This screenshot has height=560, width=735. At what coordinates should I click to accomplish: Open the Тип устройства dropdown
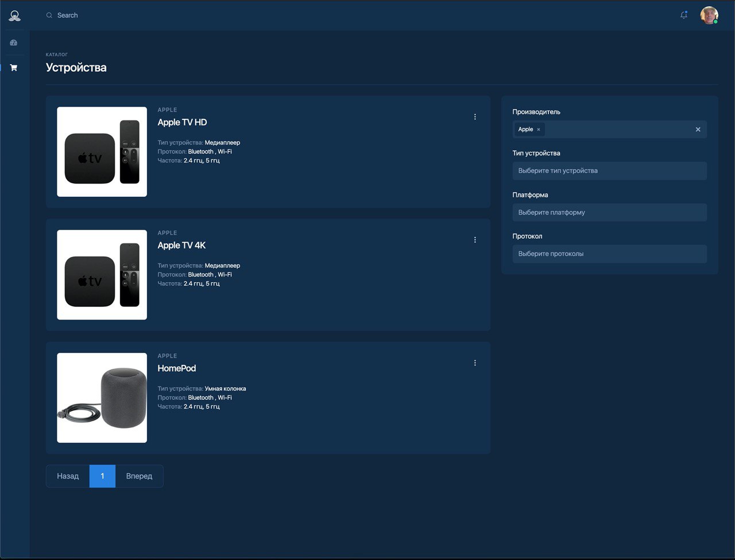click(609, 171)
